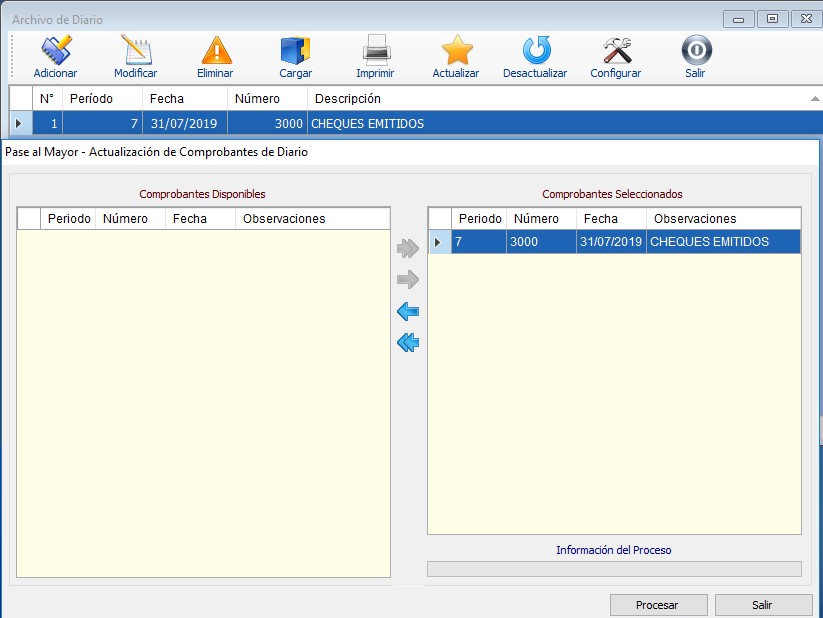Image resolution: width=823 pixels, height=618 pixels.
Task: Maximize the Archivo de Diario window
Action: click(x=773, y=19)
